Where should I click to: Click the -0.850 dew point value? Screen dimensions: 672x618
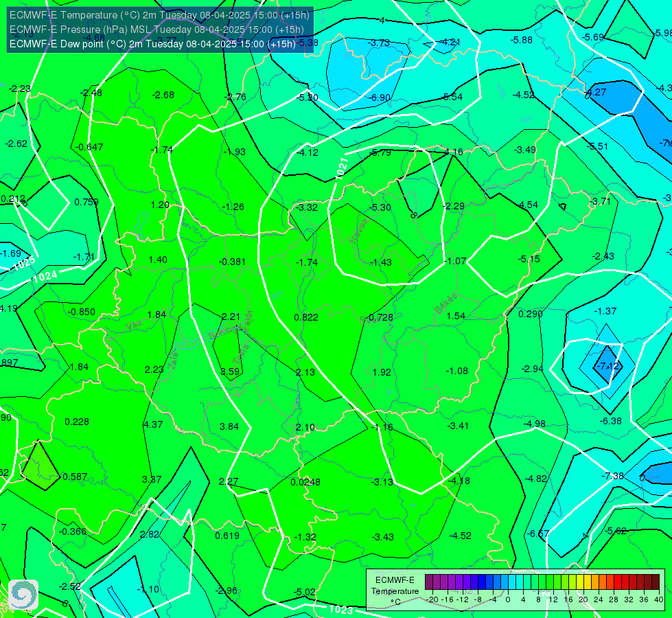(82, 312)
